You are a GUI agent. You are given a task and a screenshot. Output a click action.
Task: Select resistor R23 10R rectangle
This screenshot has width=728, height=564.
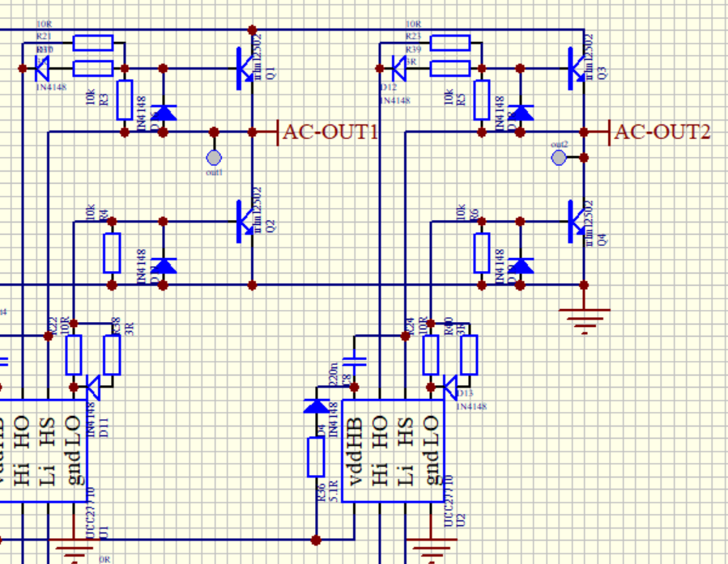point(450,43)
